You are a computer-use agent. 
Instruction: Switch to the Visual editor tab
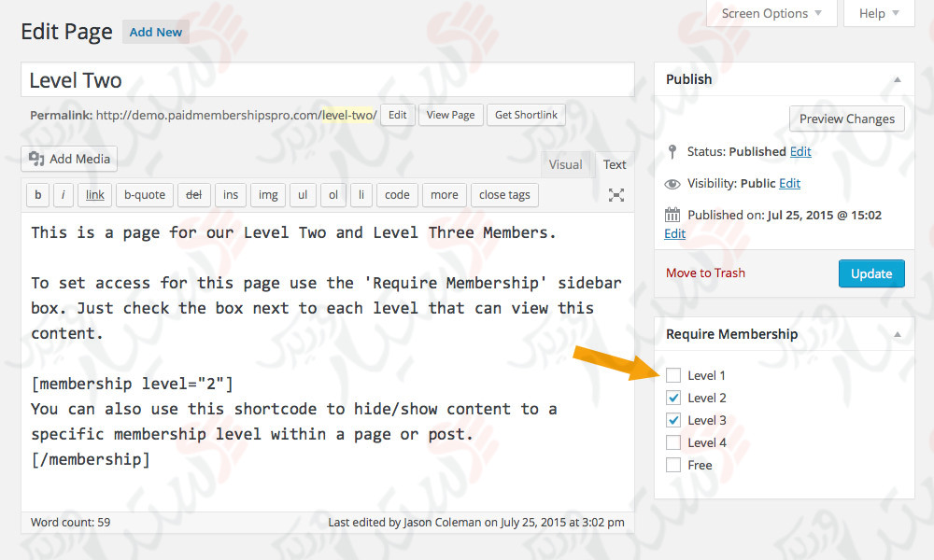[x=565, y=164]
